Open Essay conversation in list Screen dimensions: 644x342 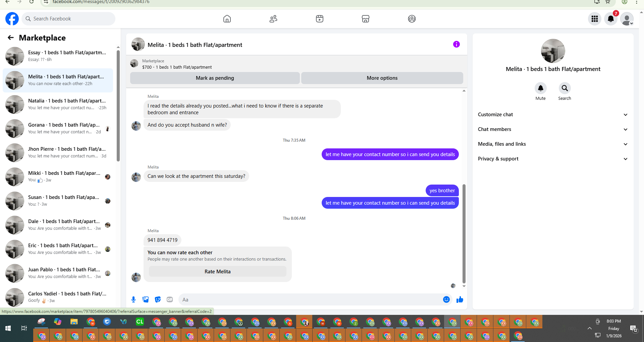tap(58, 56)
